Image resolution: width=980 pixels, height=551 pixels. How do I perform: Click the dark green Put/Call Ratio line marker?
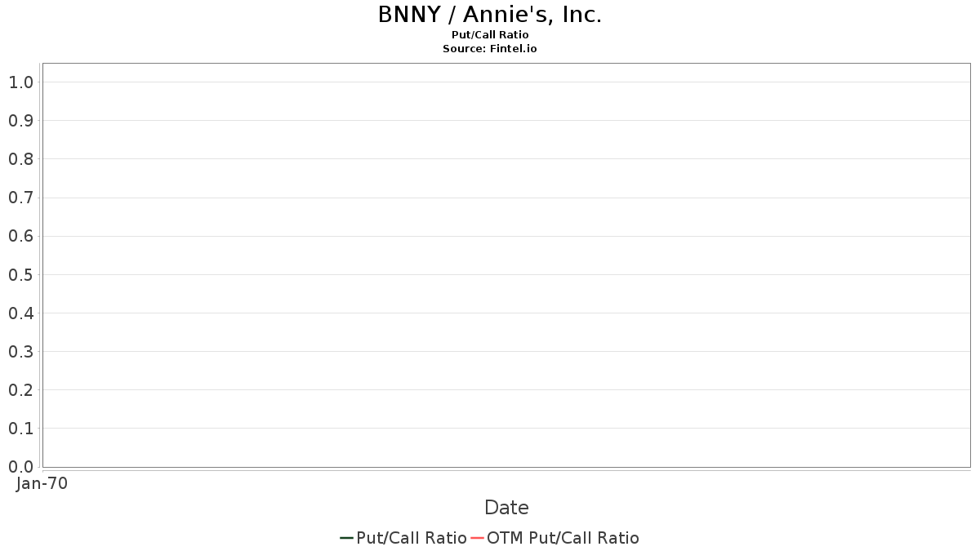click(x=346, y=538)
